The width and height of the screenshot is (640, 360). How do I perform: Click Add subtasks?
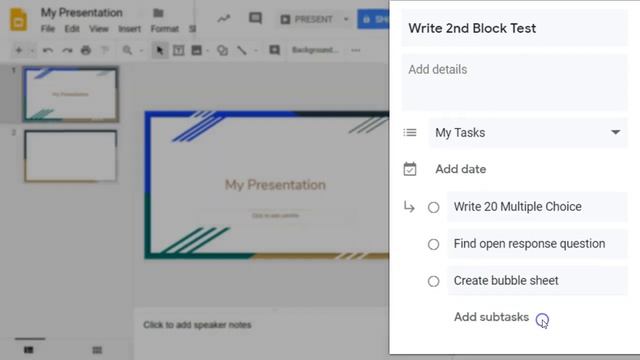tap(491, 317)
